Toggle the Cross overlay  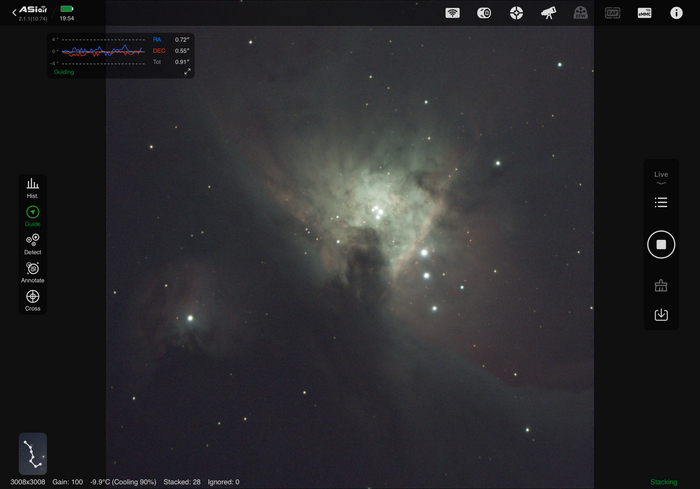click(x=33, y=301)
